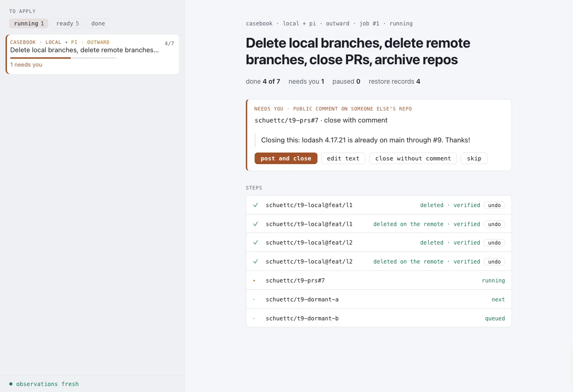The width and height of the screenshot is (573, 392).
Task: Click the STEPS section label
Action: 254,188
